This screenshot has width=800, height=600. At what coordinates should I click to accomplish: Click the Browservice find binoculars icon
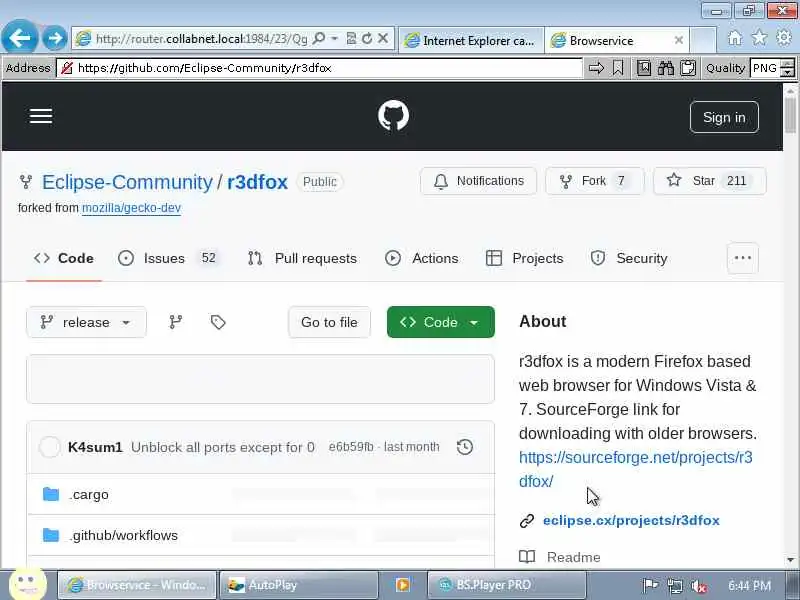coord(665,68)
